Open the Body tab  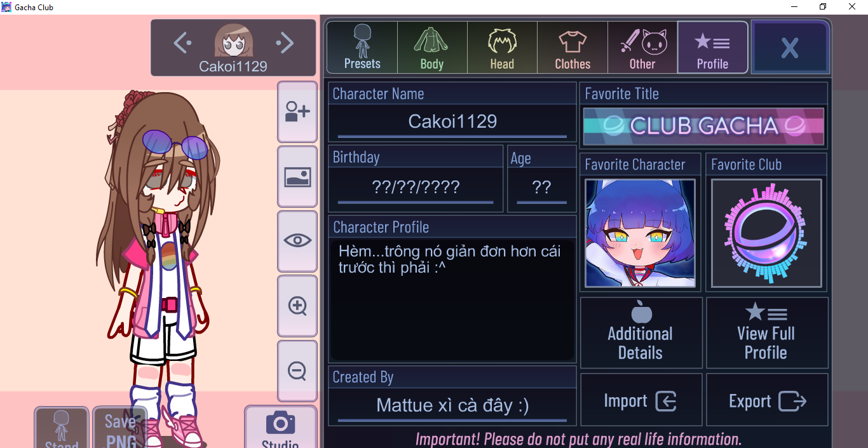click(432, 48)
